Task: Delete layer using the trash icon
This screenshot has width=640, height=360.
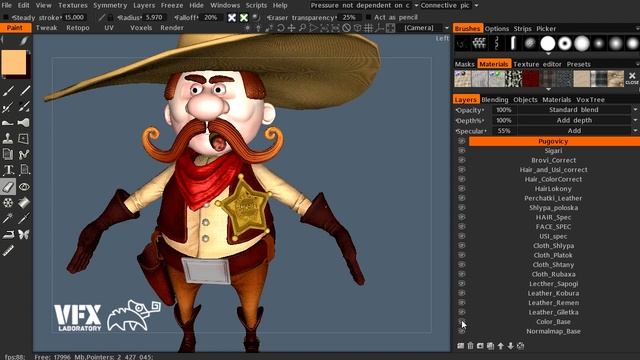Action: [x=471, y=346]
